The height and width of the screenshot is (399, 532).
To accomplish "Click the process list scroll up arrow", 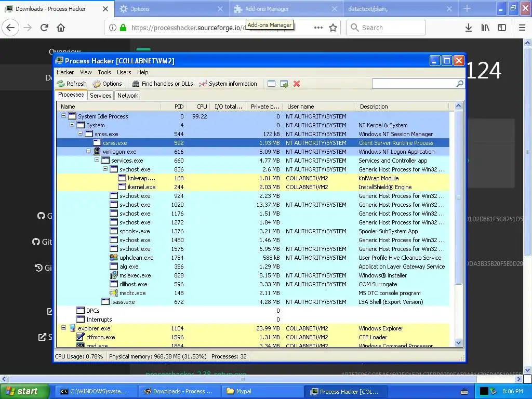I will pos(458,106).
